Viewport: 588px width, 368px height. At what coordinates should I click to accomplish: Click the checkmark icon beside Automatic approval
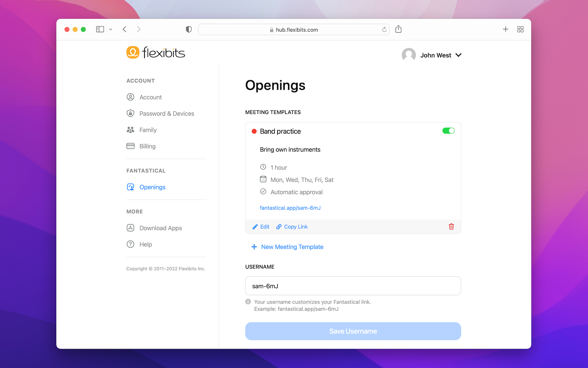(263, 192)
